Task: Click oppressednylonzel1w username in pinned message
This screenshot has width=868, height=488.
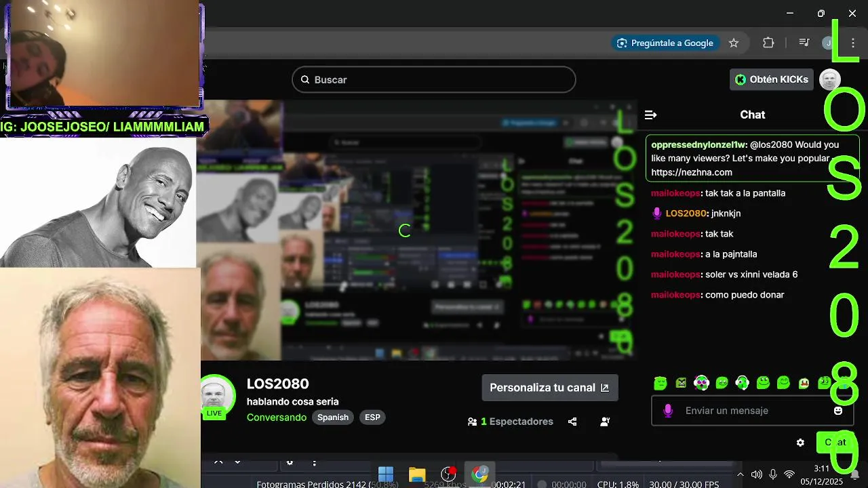Action: click(x=698, y=145)
